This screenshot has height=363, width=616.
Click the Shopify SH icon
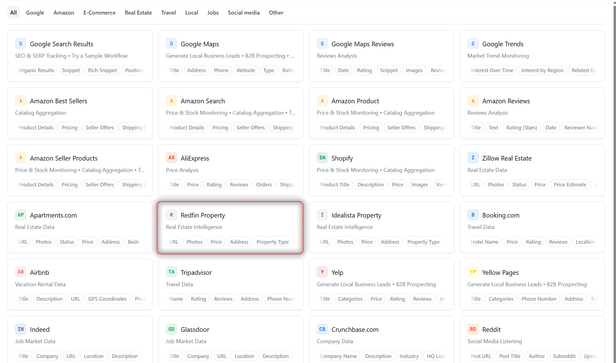tap(322, 158)
